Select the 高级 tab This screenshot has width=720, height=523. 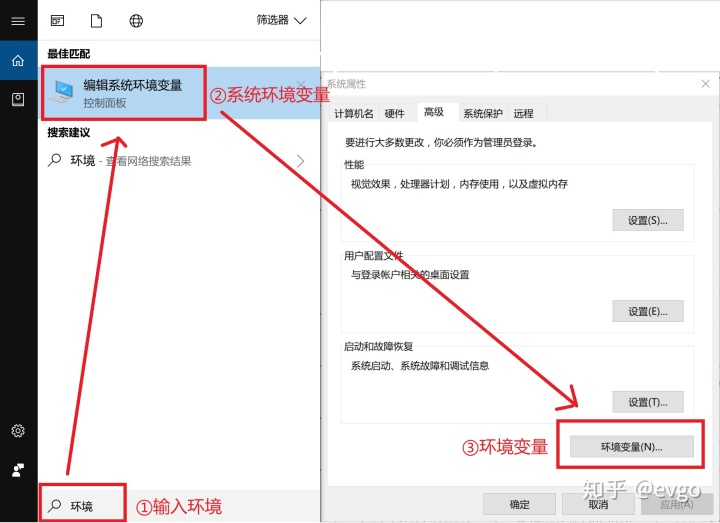[x=434, y=112]
